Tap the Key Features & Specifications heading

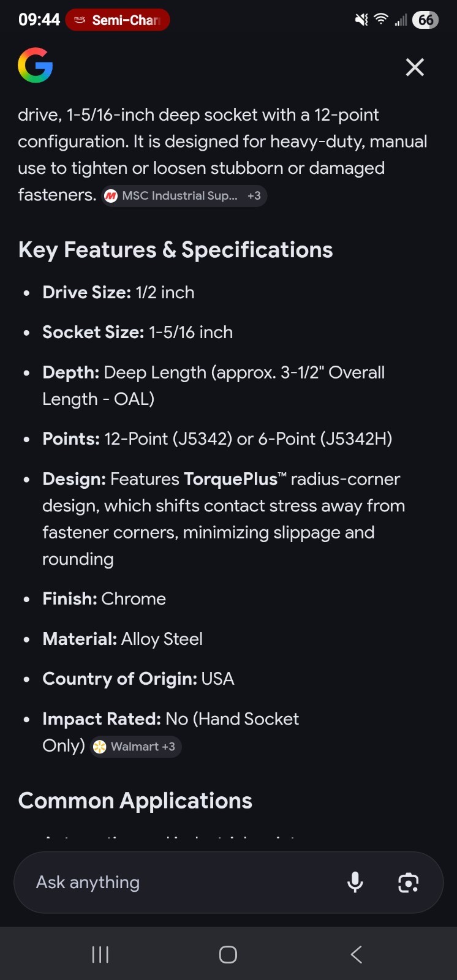(x=175, y=250)
